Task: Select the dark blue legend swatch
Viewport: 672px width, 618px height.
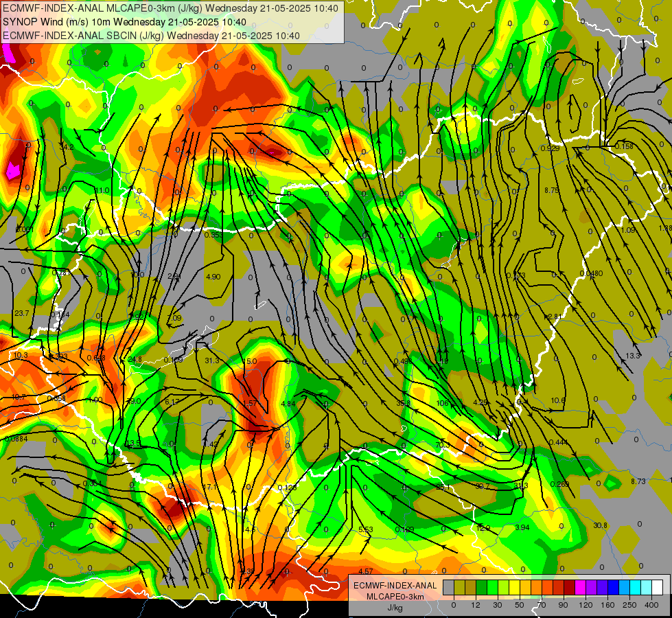Action: coord(613,588)
